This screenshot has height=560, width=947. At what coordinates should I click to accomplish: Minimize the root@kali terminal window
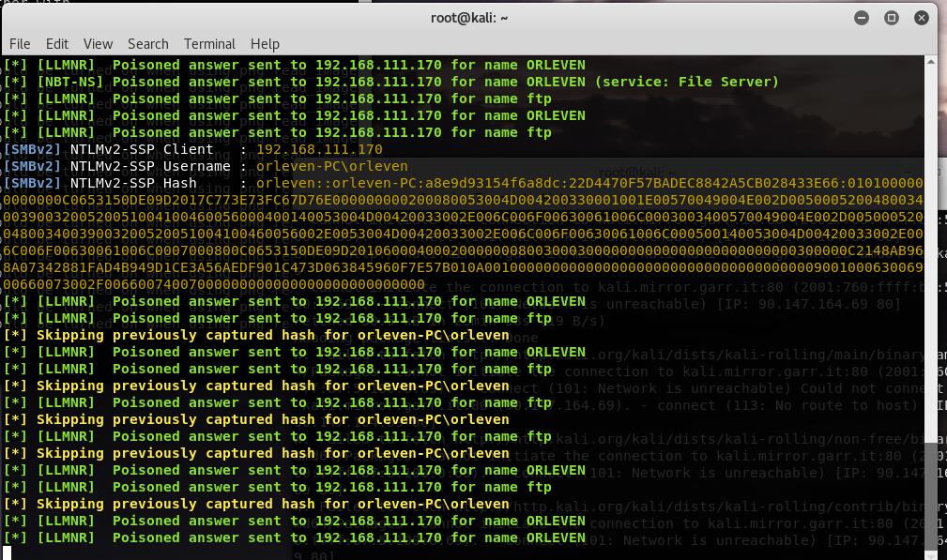(862, 17)
